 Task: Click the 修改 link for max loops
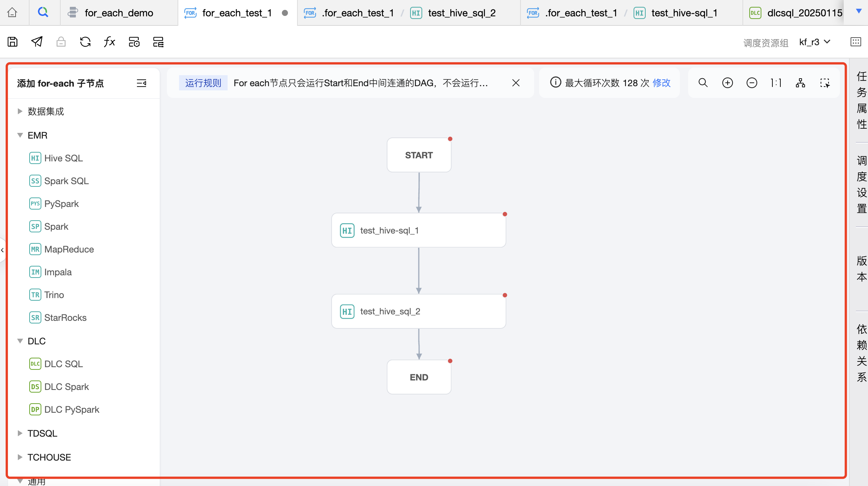662,83
